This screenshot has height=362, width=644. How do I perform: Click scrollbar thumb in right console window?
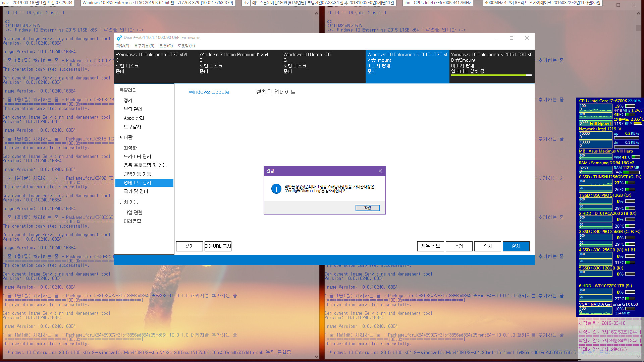[638, 28]
